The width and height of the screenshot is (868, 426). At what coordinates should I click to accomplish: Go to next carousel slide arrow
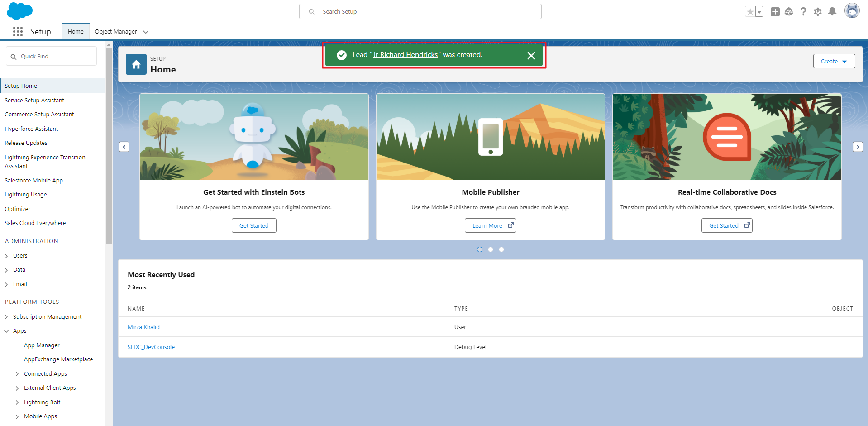(x=857, y=147)
